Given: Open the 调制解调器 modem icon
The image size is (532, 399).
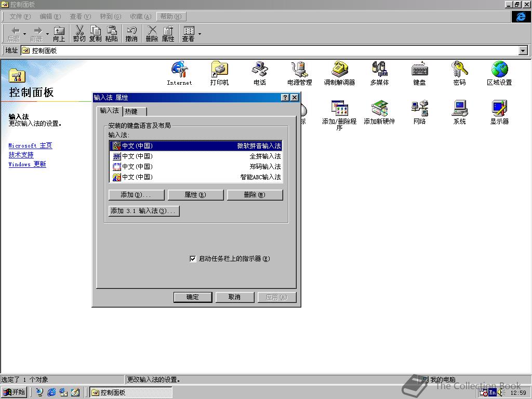Looking at the screenshot, I should (x=339, y=73).
